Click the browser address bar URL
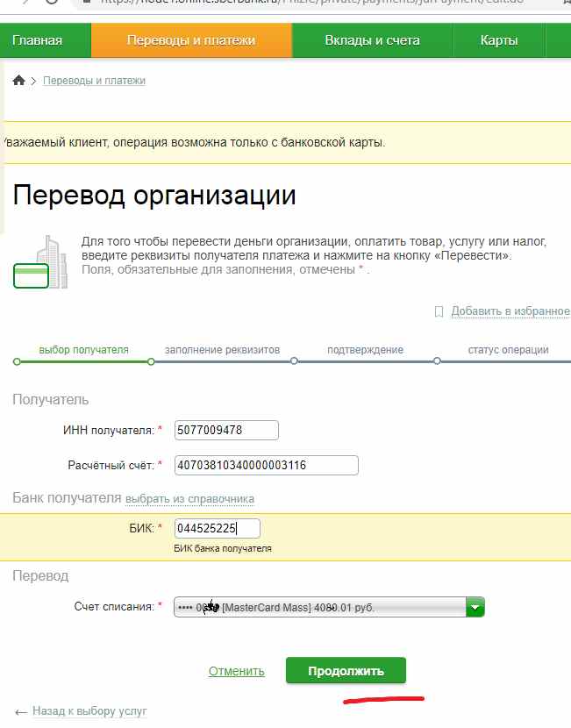571x728 pixels. (x=311, y=3)
